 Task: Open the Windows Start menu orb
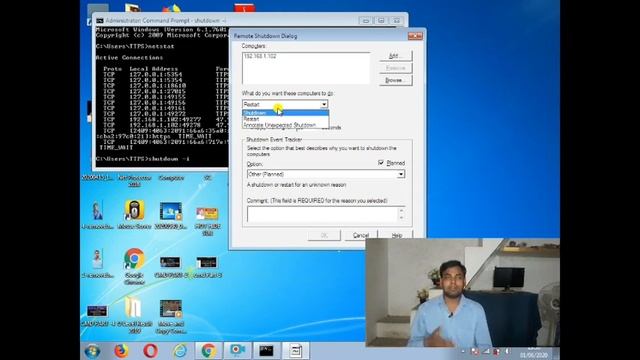coord(92,351)
